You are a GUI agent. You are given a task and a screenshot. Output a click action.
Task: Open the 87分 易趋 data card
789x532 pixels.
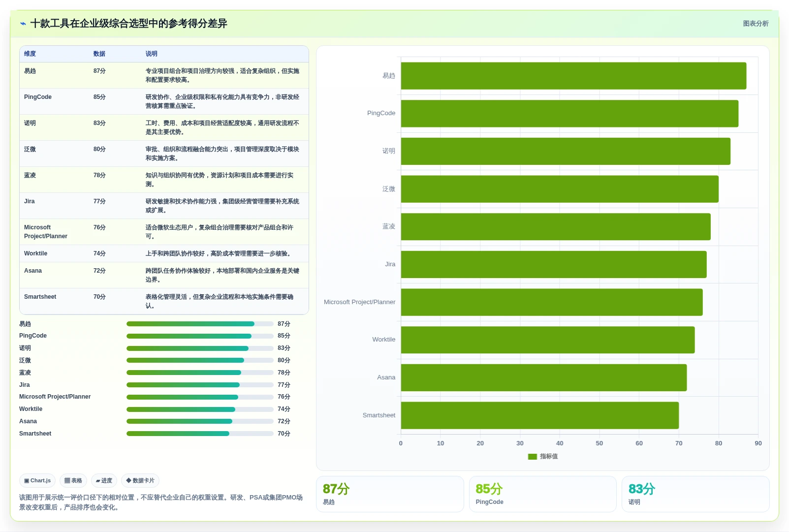point(390,494)
